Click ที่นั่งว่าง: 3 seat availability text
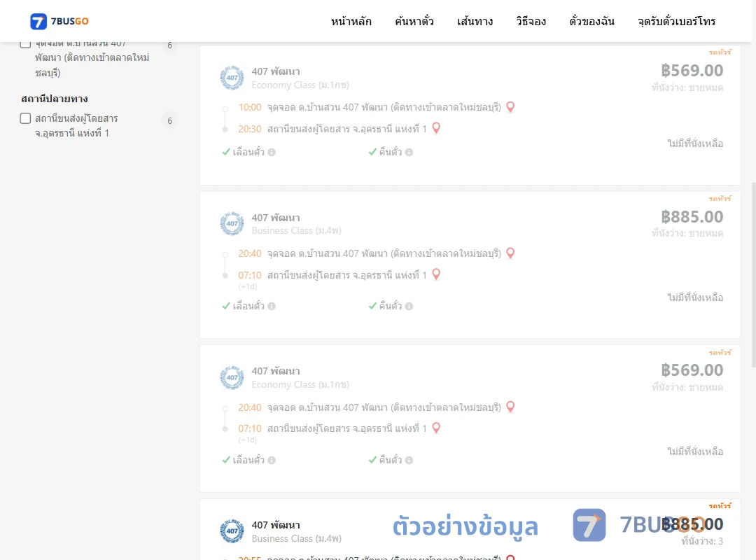The image size is (756, 560). click(x=702, y=541)
